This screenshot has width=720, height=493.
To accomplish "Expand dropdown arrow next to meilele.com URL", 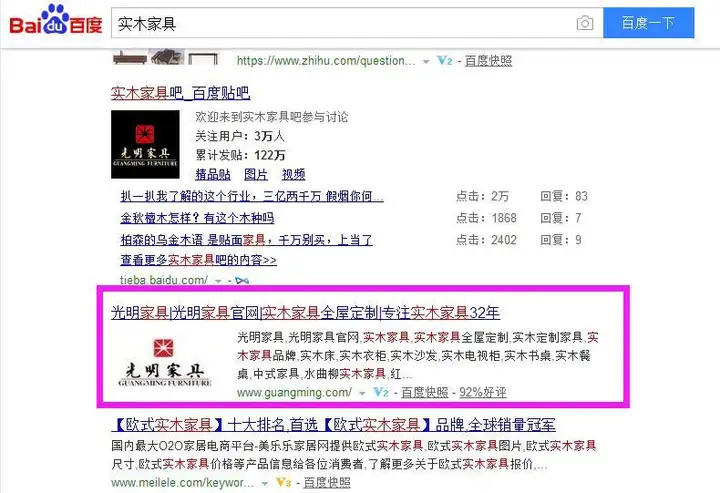I will coord(264,483).
